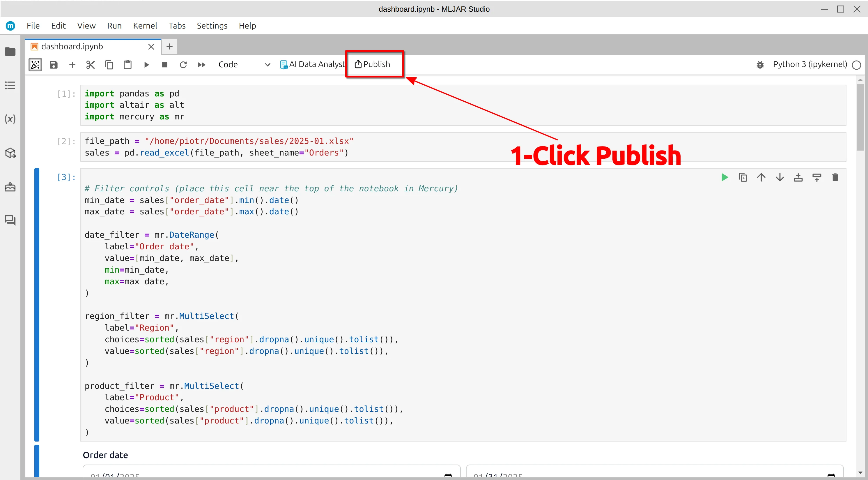
Task: Open the file browser sidebar icon
Action: coord(10,52)
